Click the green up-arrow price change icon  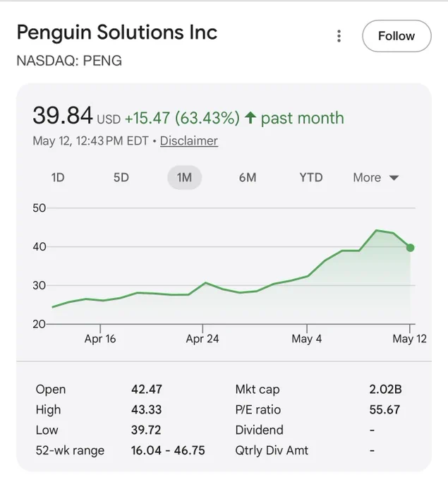click(250, 118)
